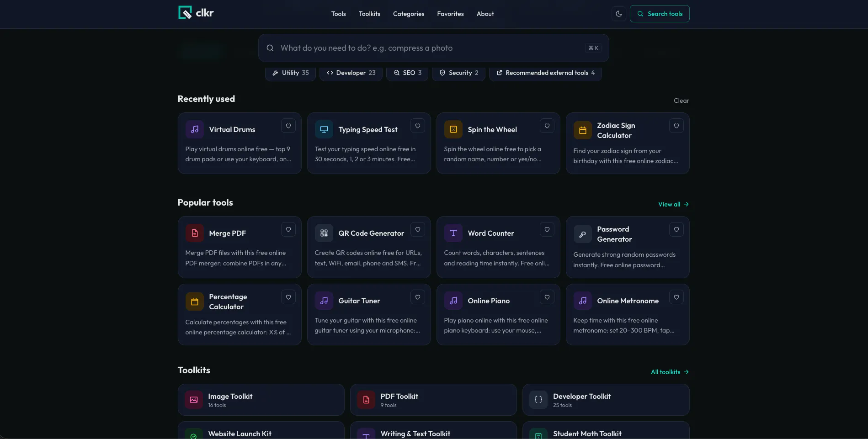Filter by Utility category chip
The image size is (868, 439).
(x=290, y=73)
